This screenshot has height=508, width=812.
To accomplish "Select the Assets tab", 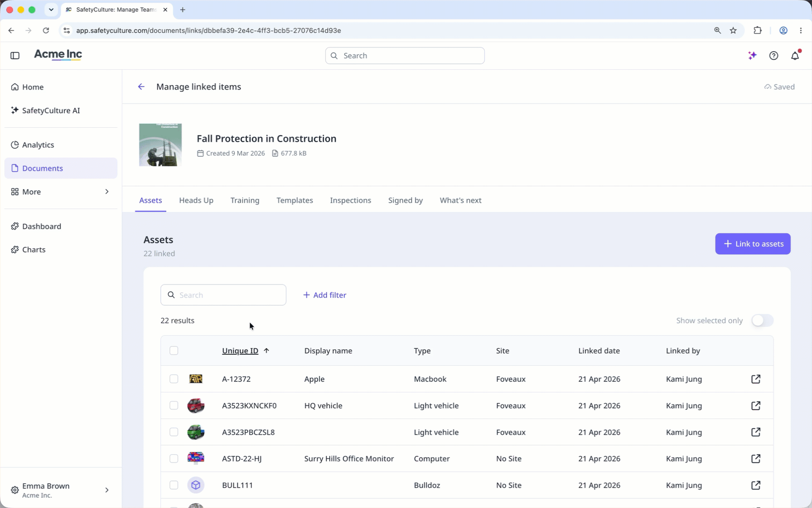I will point(151,200).
